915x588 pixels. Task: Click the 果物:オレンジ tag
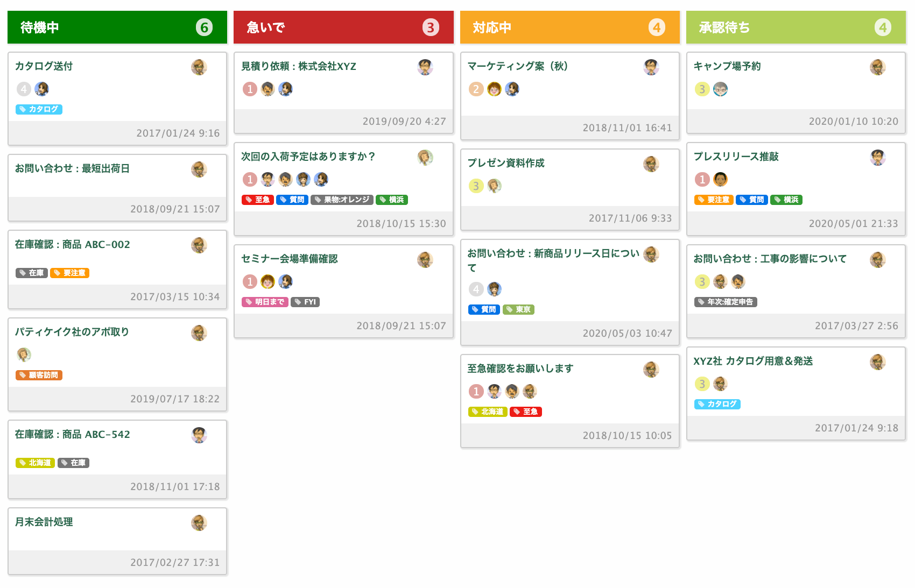click(x=342, y=200)
